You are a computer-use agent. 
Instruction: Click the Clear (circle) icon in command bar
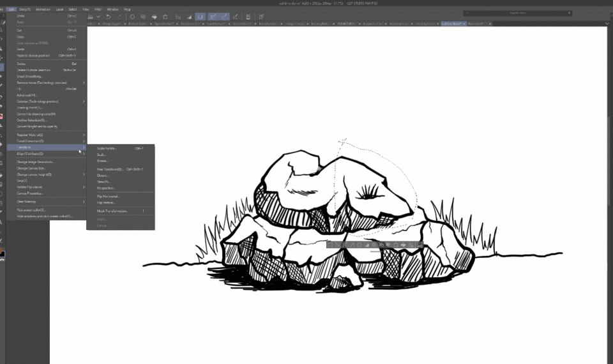pyautogui.click(x=132, y=17)
